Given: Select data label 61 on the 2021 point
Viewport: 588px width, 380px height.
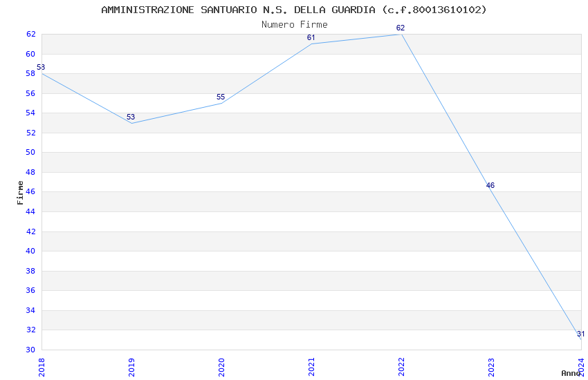Looking at the screenshot, I should tap(311, 37).
